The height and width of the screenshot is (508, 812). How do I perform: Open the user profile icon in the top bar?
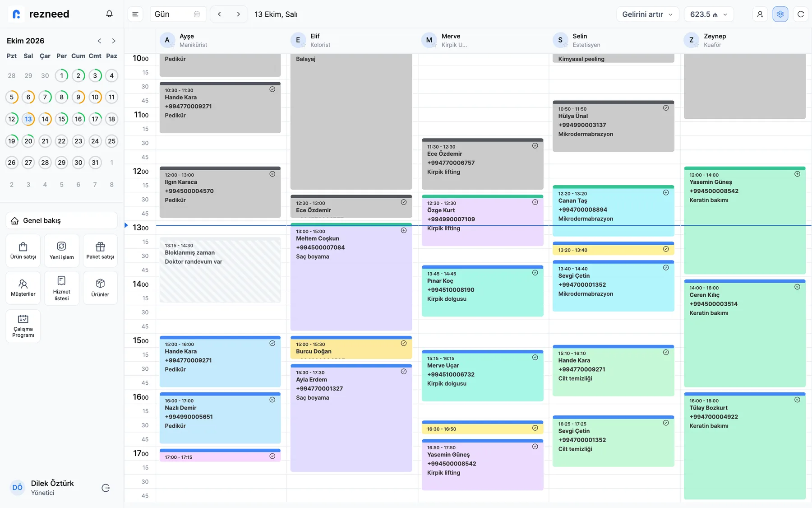click(760, 14)
